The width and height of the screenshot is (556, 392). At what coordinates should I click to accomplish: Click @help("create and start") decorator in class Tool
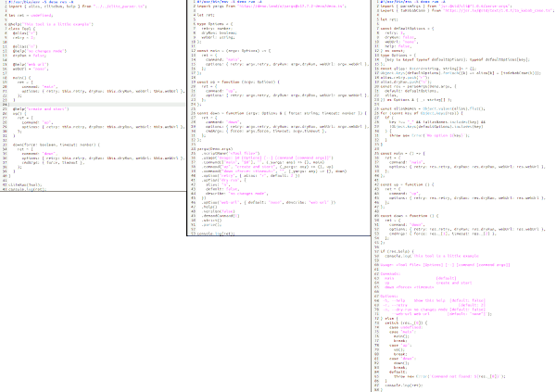coord(41,109)
